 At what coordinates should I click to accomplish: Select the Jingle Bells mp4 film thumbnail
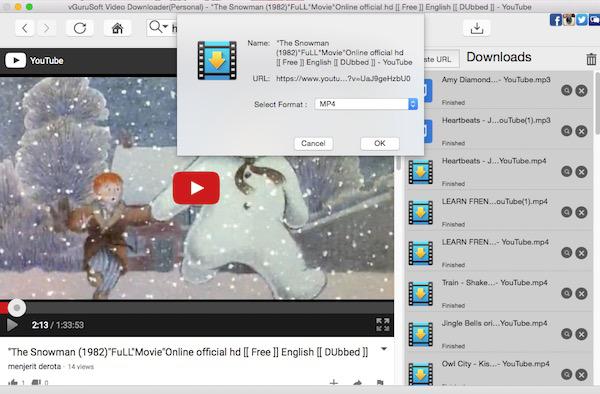tap(421, 334)
